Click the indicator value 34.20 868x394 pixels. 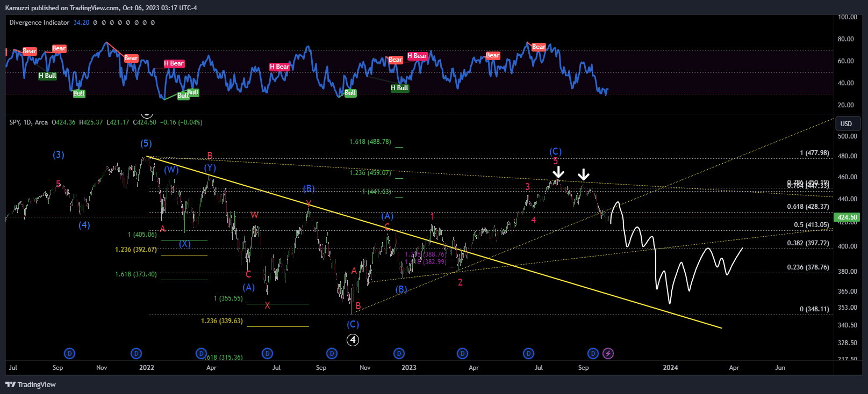[x=81, y=23]
